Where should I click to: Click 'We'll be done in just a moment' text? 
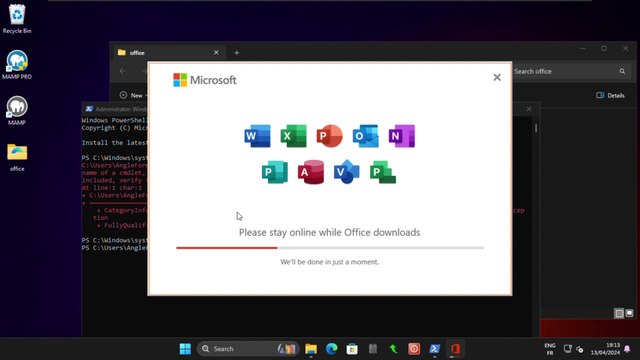click(x=329, y=262)
